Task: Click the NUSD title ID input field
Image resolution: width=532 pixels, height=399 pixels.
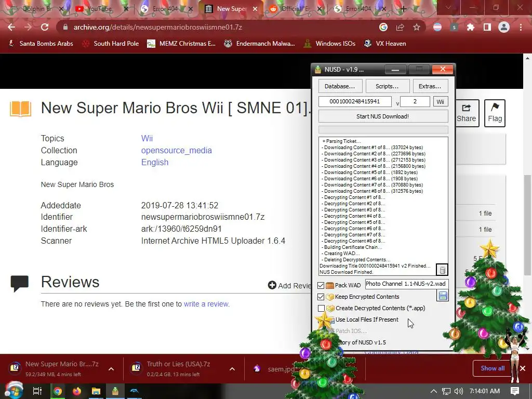Action: coord(355,101)
